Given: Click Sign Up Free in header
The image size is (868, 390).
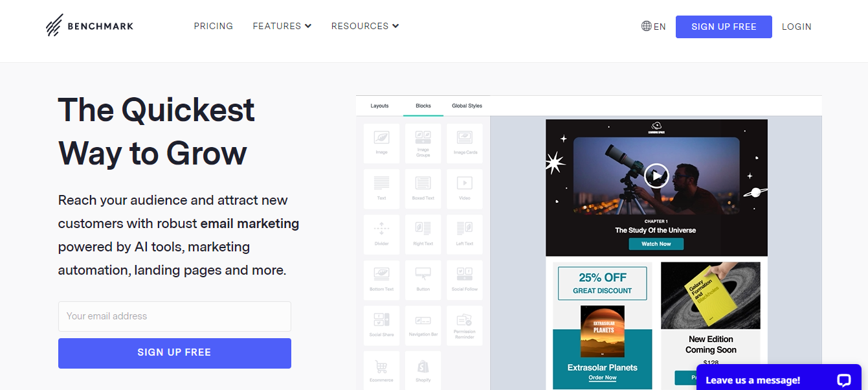Looking at the screenshot, I should 724,27.
